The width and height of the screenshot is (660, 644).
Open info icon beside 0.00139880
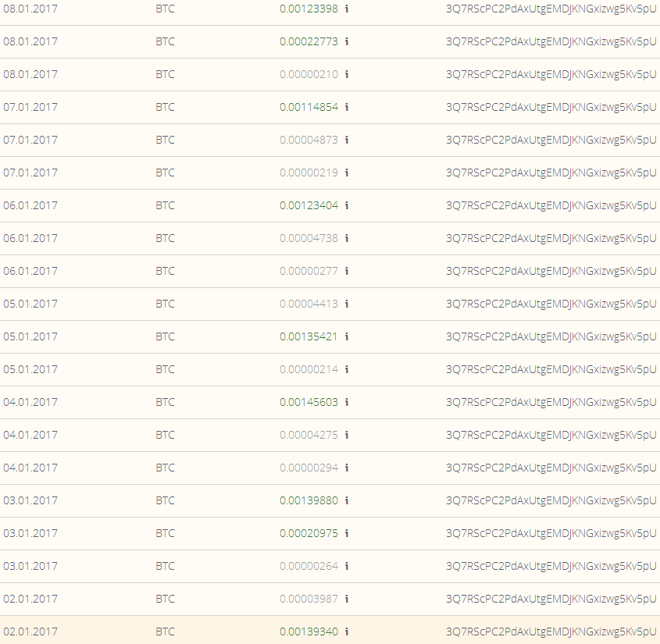coord(347,501)
